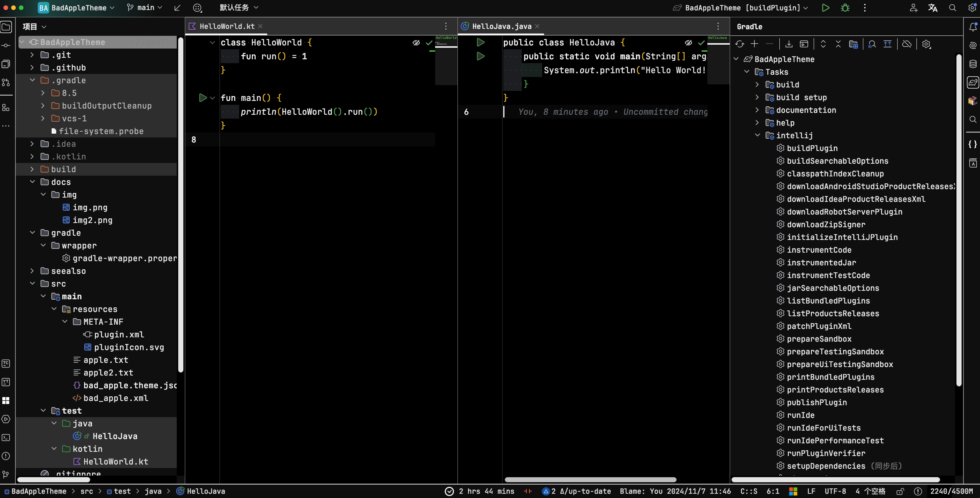Close the HelloWorld.kt tab
This screenshot has height=498, width=980.
pyautogui.click(x=261, y=26)
